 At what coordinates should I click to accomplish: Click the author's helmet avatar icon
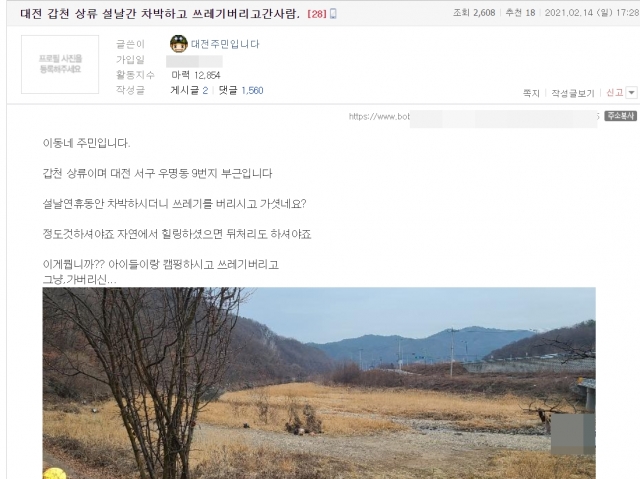pos(178,44)
